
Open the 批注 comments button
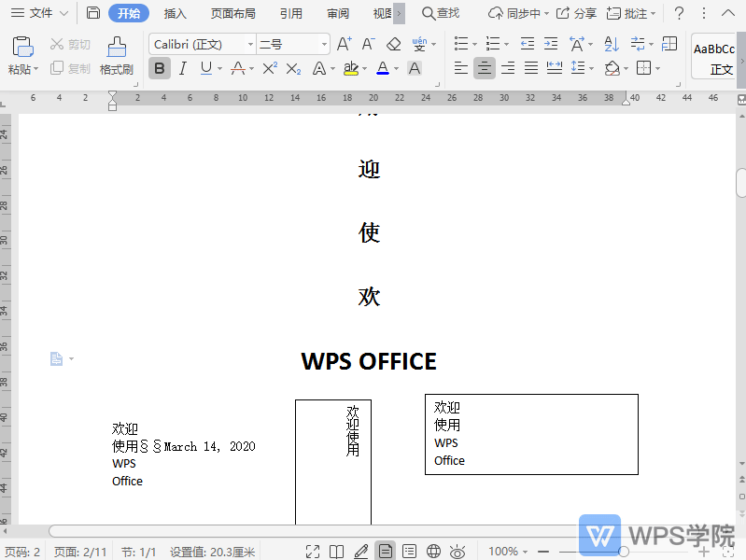tap(631, 13)
